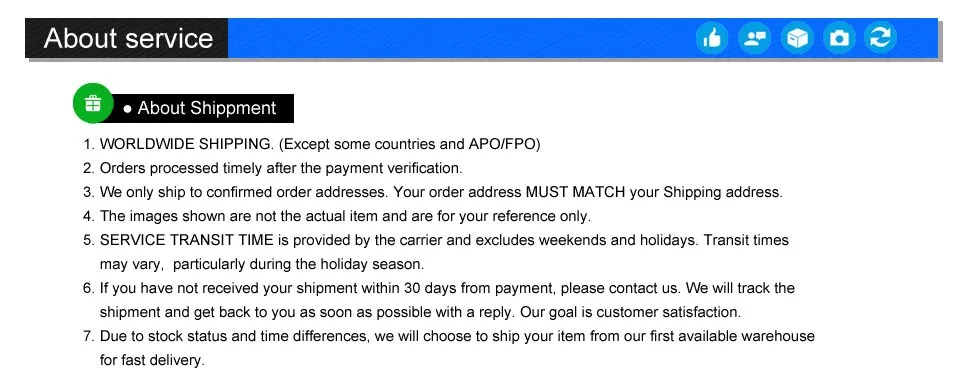
Task: Select the Except some countries and APO/FPO note
Action: [410, 144]
